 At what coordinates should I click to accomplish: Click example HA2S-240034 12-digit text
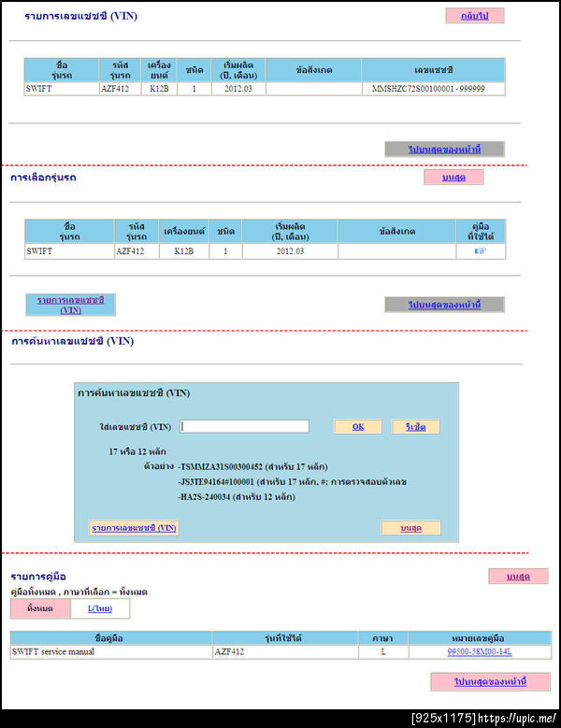coord(206,497)
